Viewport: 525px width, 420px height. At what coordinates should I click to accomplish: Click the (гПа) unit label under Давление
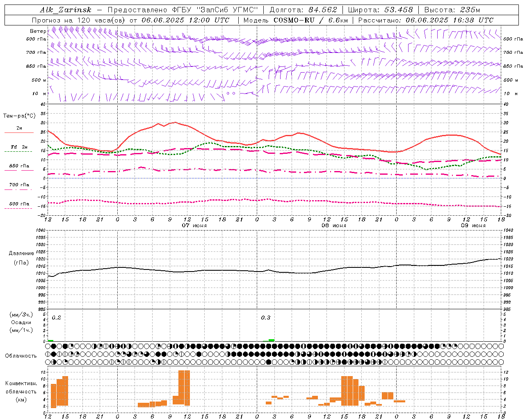[x=21, y=262]
